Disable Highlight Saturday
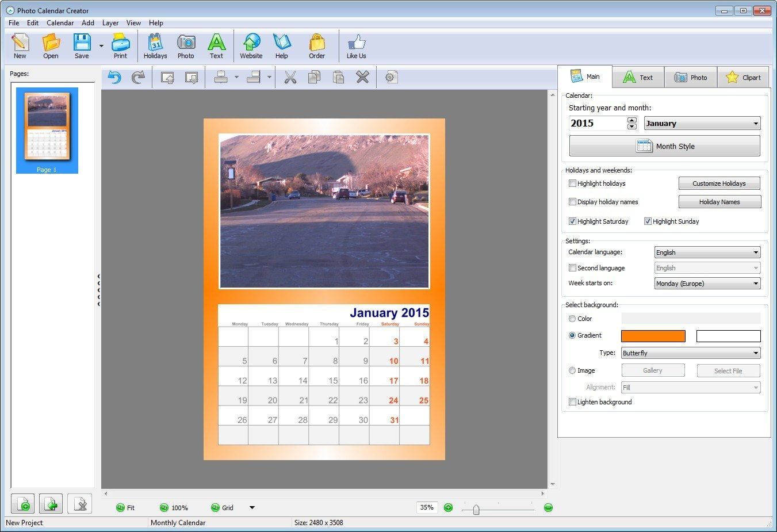The width and height of the screenshot is (777, 532). (x=572, y=221)
